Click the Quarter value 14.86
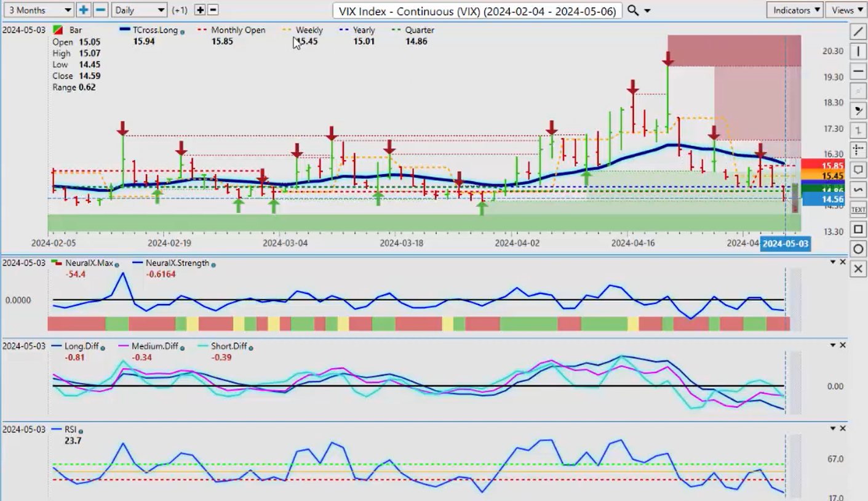868x501 pixels. coord(416,41)
